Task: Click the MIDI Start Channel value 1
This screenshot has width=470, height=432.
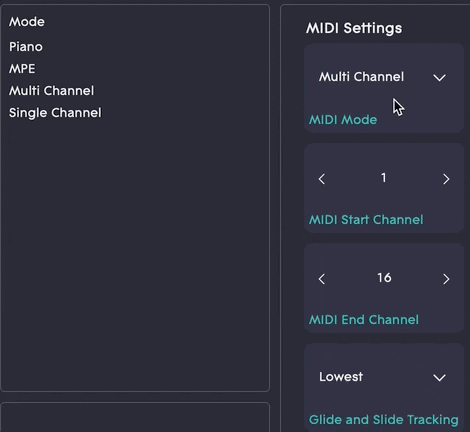Action: coord(384,178)
